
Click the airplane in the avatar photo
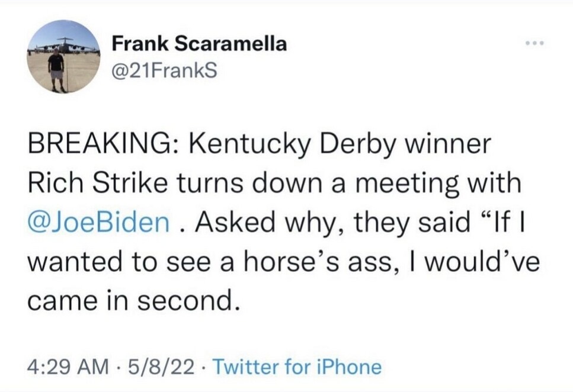(65, 46)
